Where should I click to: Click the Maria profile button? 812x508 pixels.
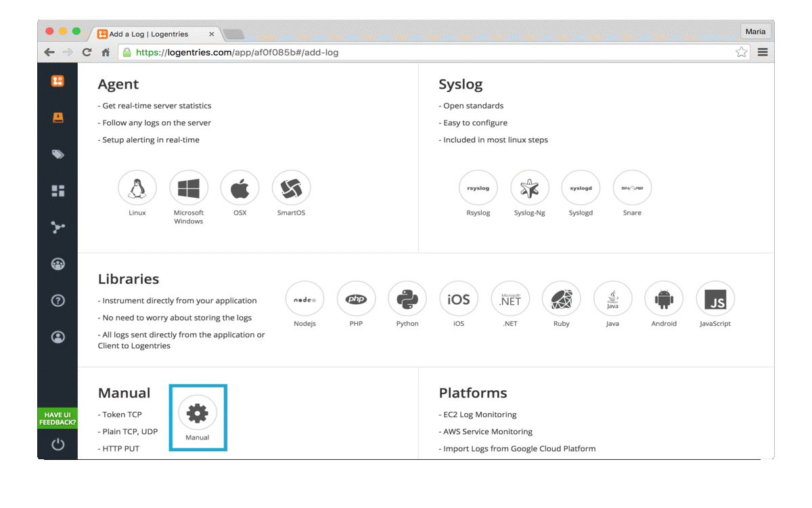tap(755, 32)
